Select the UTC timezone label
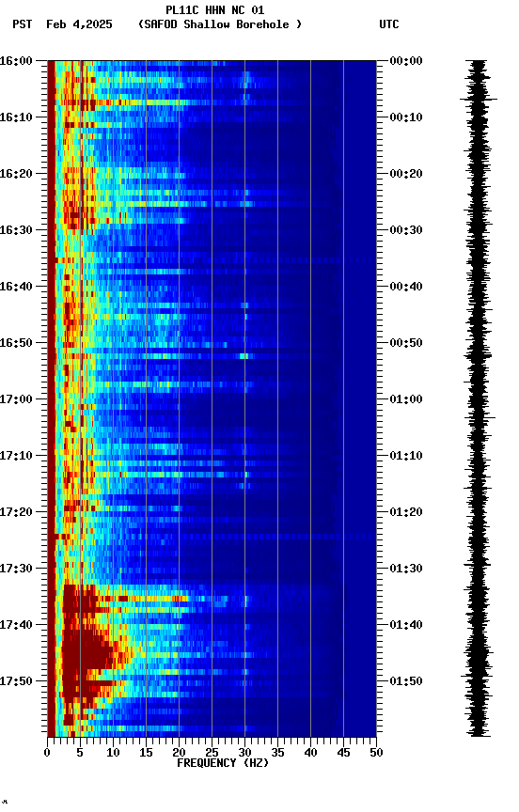 pos(389,24)
